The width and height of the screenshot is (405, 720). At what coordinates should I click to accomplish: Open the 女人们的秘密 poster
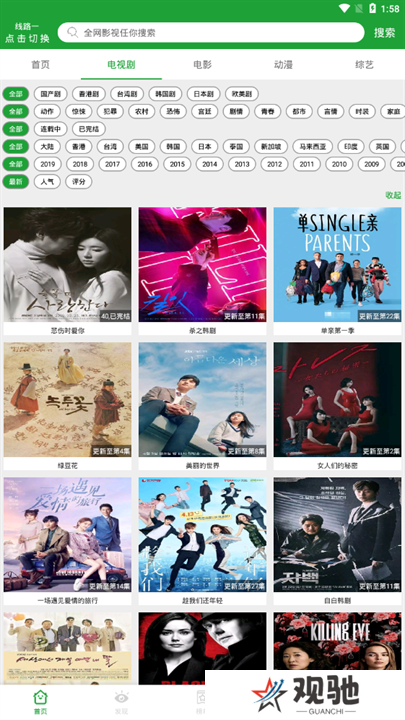click(x=338, y=399)
